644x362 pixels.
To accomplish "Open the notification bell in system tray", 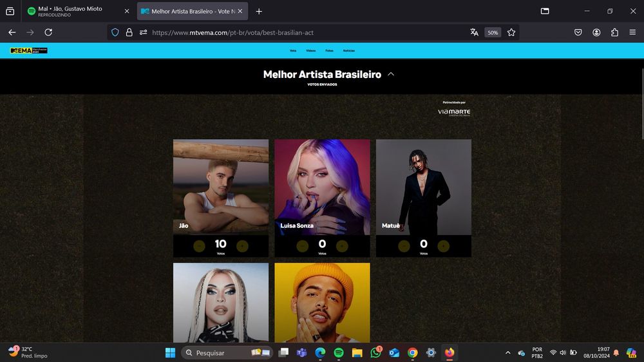I will point(616,352).
